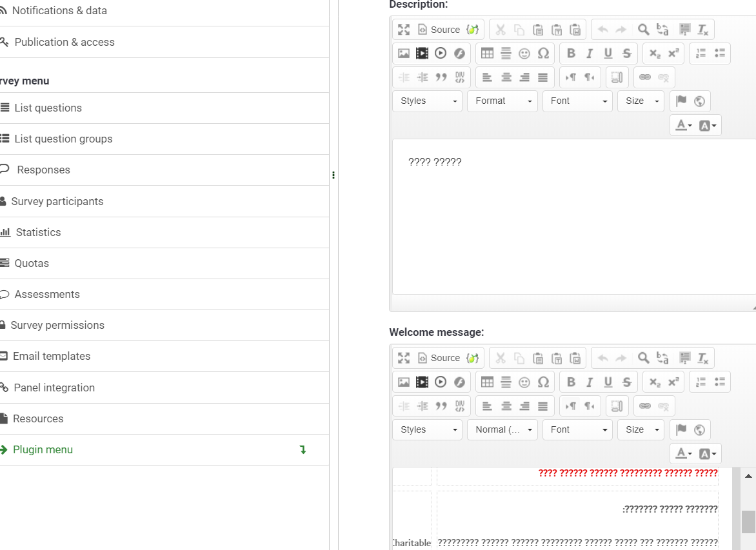Screen dimensions: 756x550
Task: Open Styles dropdown in Description editor
Action: coord(427,101)
